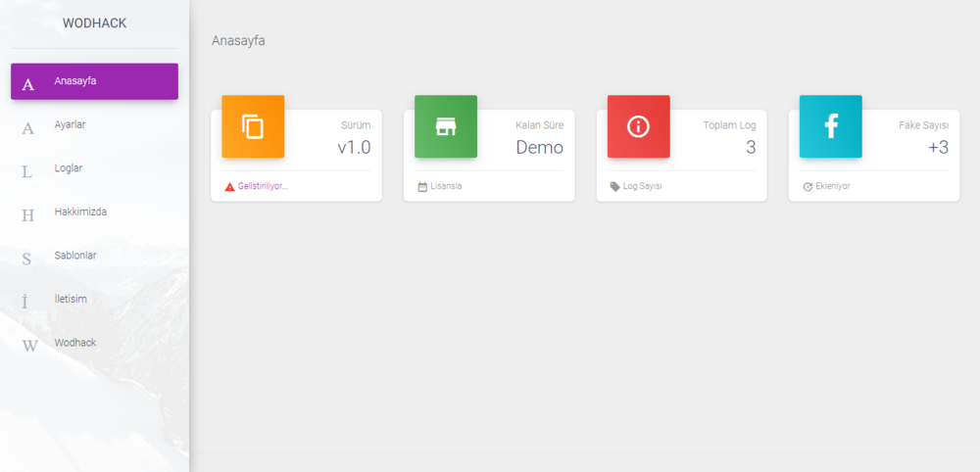Click the letter W icon of Wodhack
Screen dimensions: 980x472
[30, 347]
